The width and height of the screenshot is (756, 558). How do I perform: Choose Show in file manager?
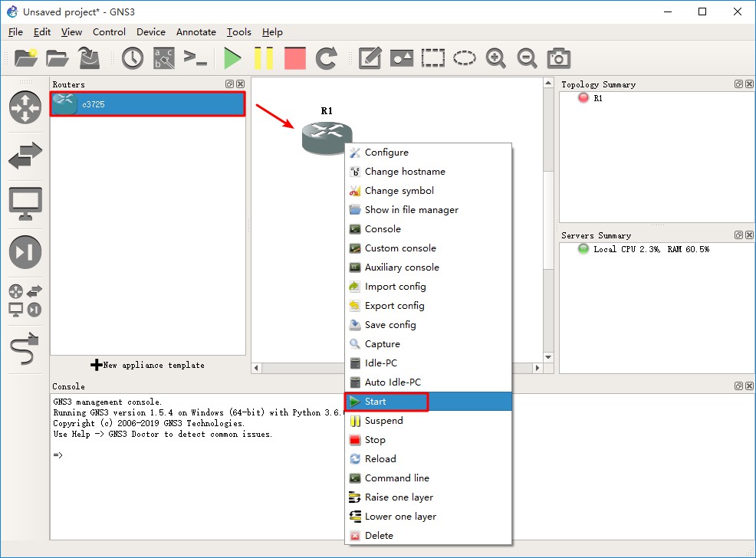click(x=428, y=209)
